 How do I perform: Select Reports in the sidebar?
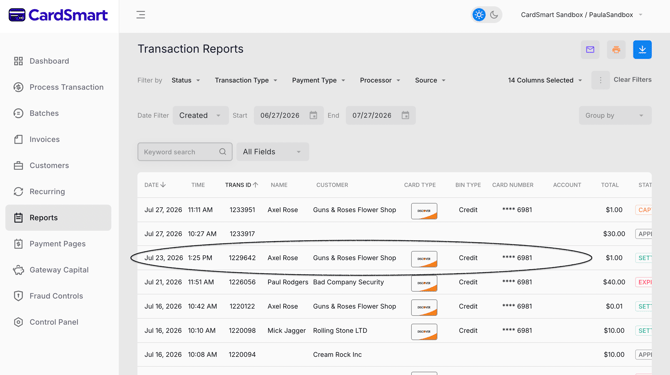pos(58,217)
